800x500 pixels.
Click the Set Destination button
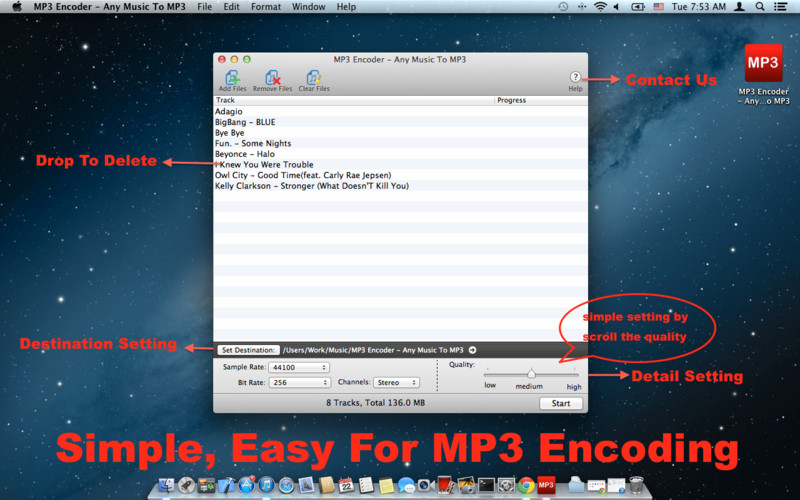[248, 350]
